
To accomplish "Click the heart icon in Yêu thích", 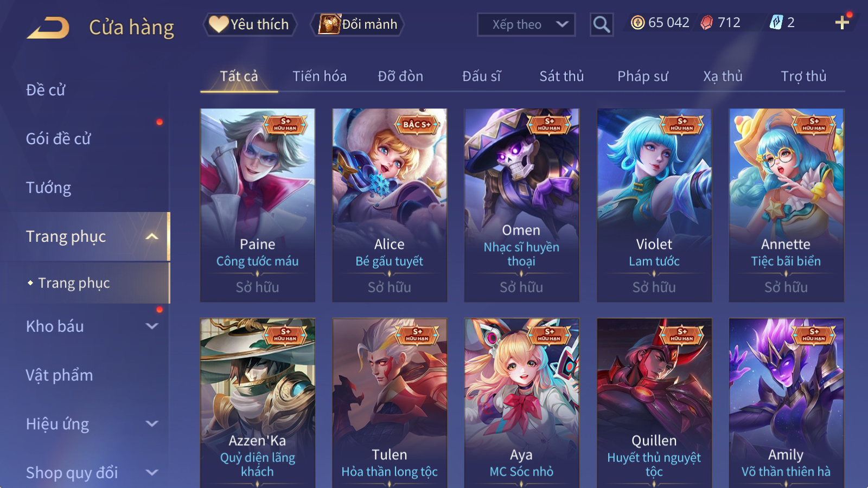I will [219, 24].
